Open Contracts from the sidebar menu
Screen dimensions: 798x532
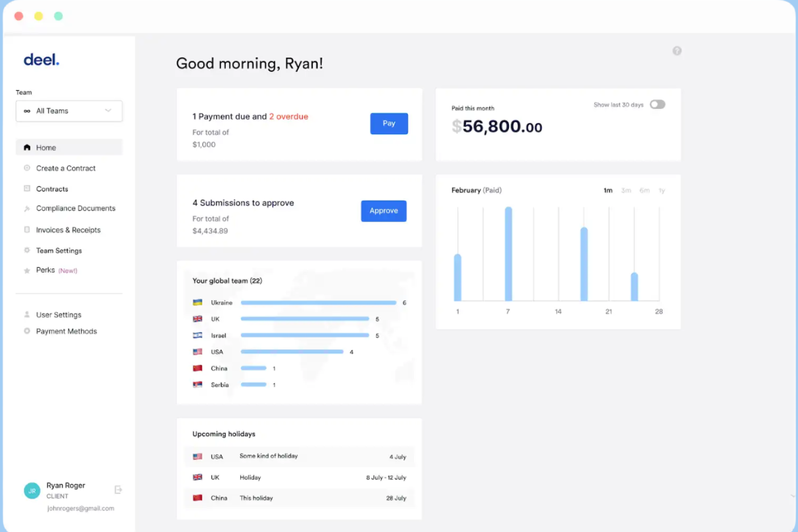(52, 189)
